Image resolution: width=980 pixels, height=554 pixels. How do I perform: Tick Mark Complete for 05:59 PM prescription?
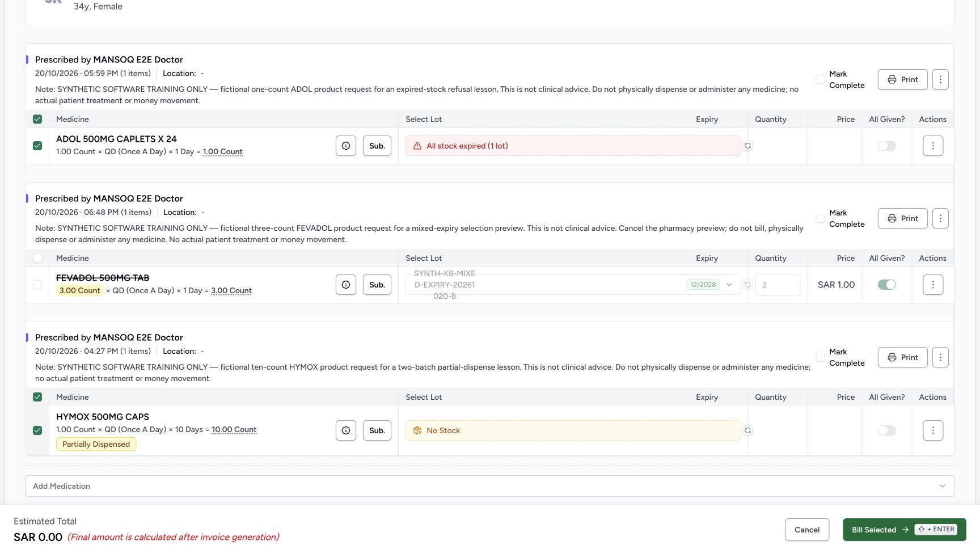coord(820,79)
